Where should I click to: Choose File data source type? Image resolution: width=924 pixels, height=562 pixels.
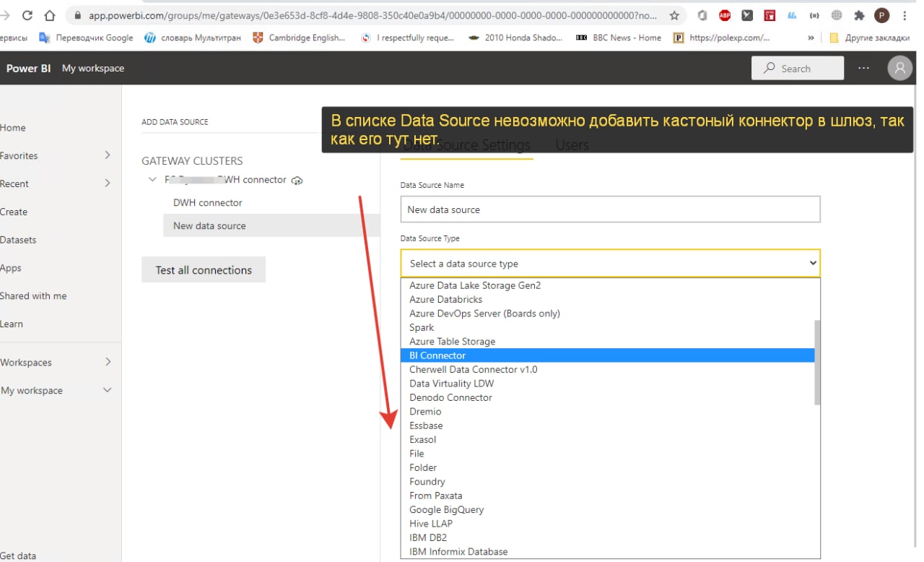[x=607, y=454]
